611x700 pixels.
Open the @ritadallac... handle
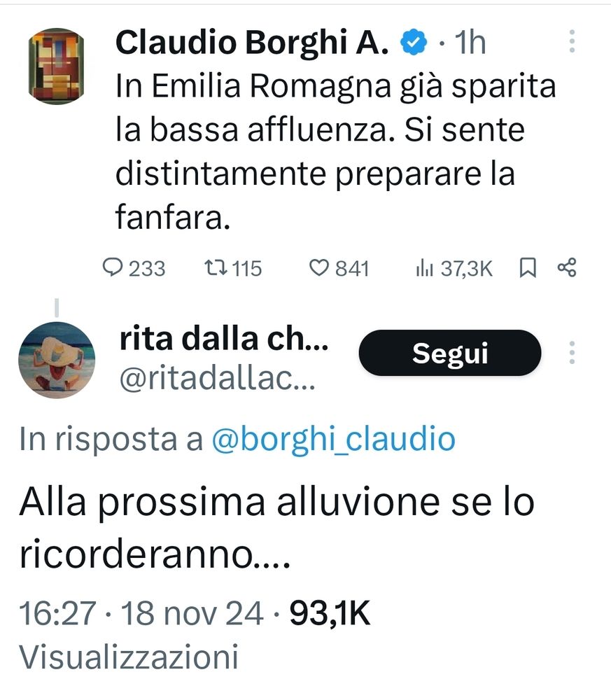tap(218, 379)
